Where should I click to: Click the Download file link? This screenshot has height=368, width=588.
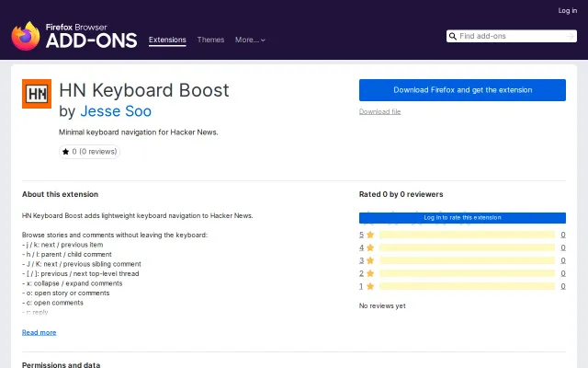pos(379,111)
